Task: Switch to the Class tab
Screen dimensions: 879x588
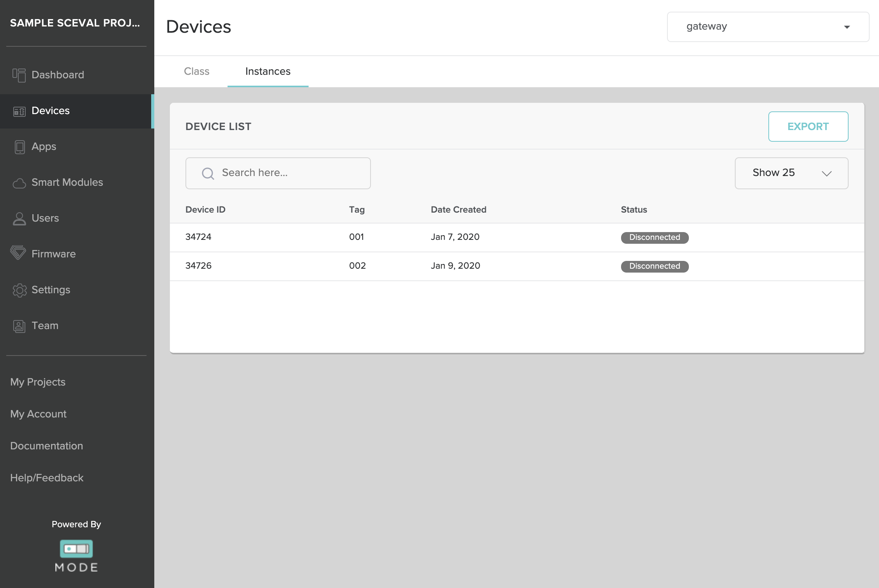Action: (196, 71)
